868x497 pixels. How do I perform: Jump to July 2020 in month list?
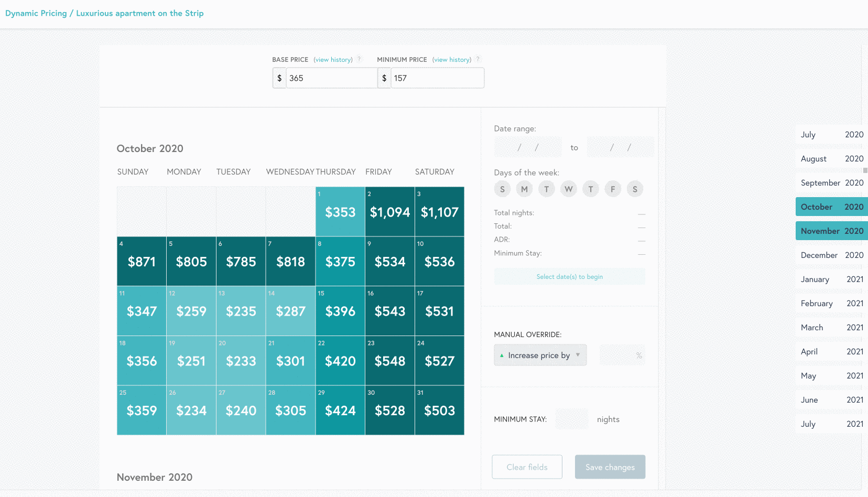pos(832,134)
